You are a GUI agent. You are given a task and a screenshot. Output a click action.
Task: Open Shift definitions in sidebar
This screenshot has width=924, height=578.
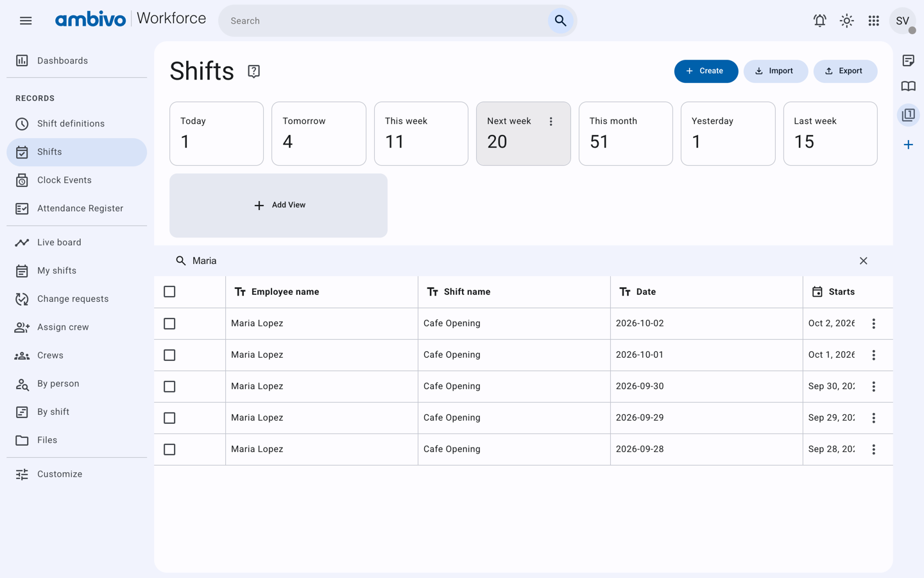(76, 123)
